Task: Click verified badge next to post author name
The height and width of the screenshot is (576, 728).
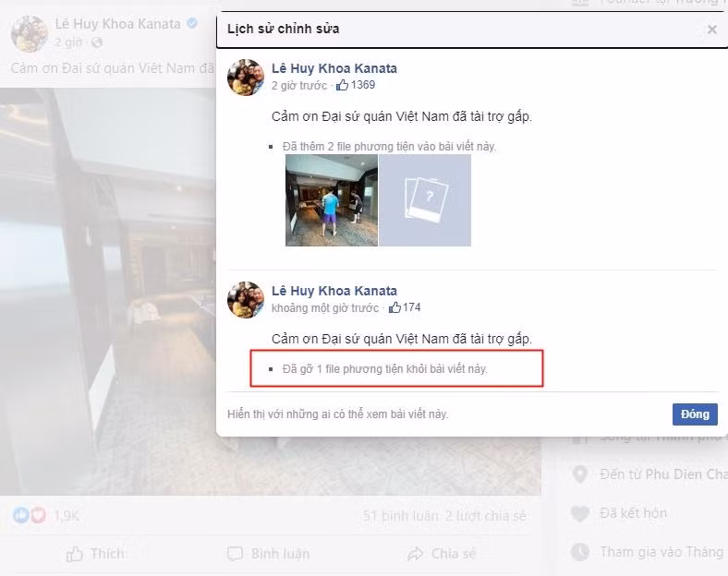Action: (x=192, y=23)
